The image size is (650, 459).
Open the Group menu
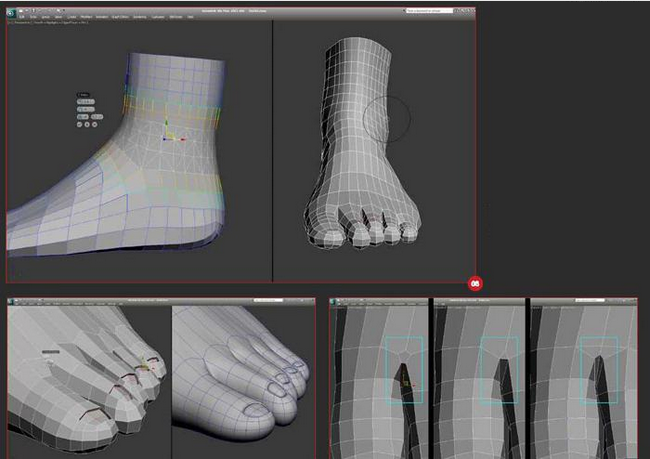pyautogui.click(x=46, y=17)
